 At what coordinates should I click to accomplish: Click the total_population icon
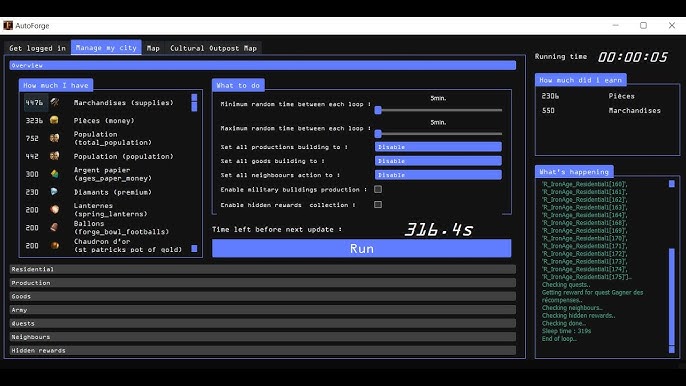[x=54, y=138]
